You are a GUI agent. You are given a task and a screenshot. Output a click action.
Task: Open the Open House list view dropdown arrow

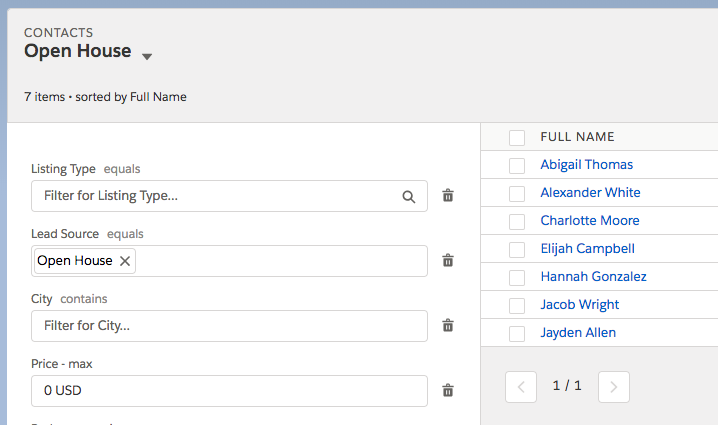(x=147, y=57)
